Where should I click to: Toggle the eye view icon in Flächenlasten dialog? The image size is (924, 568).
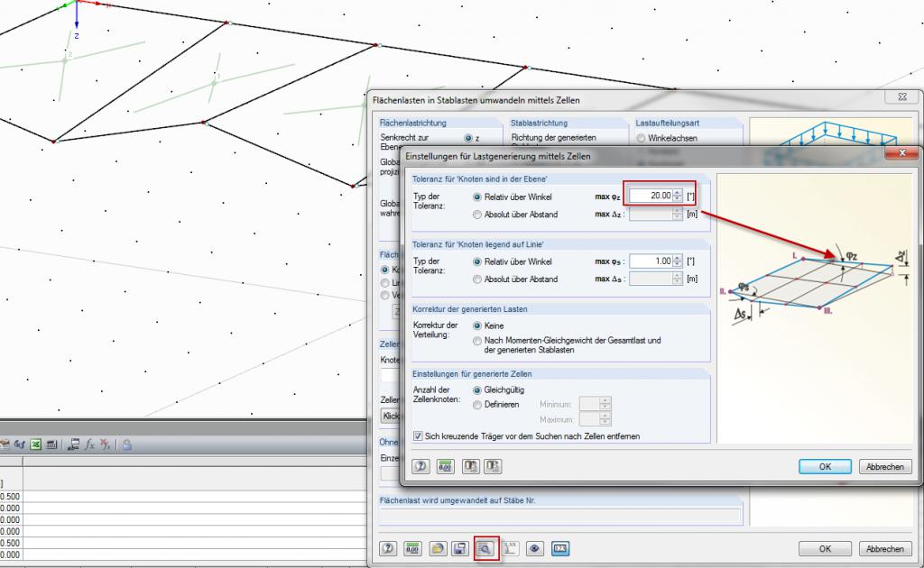click(534, 548)
